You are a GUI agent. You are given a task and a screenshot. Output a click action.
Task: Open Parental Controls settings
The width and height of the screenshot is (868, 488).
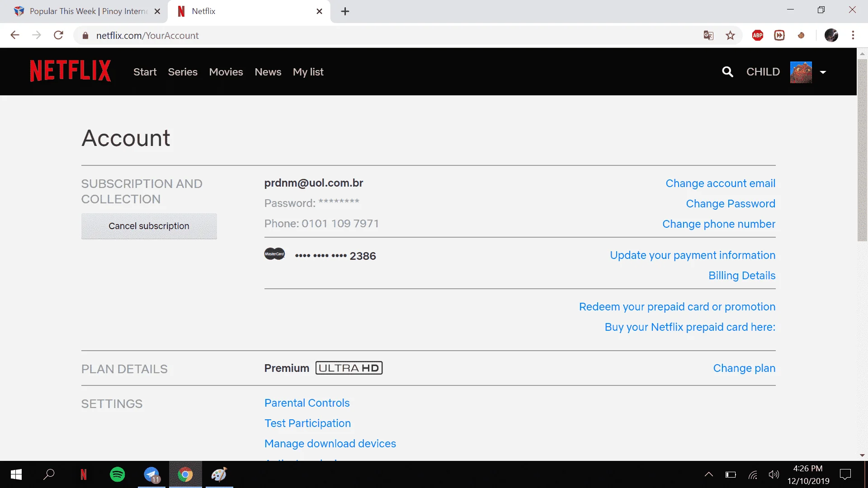tap(307, 403)
